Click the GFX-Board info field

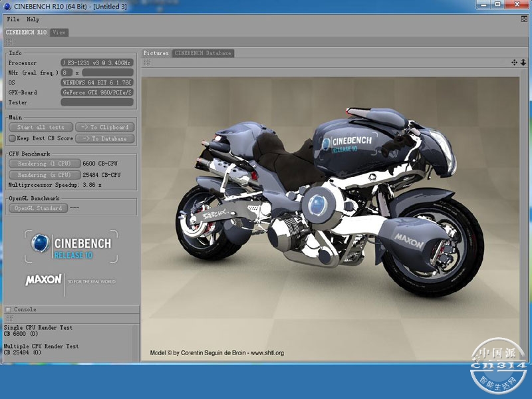[x=97, y=92]
